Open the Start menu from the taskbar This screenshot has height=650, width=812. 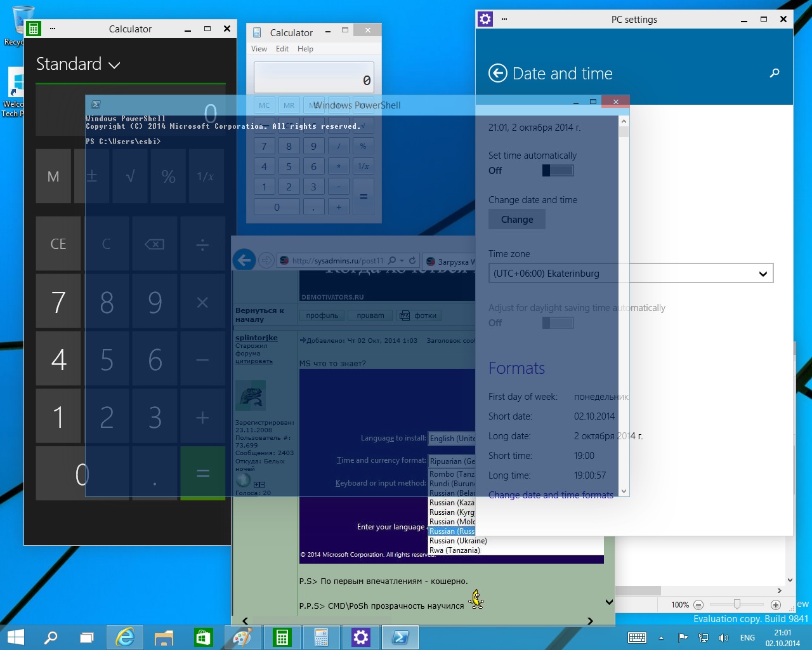click(x=15, y=637)
